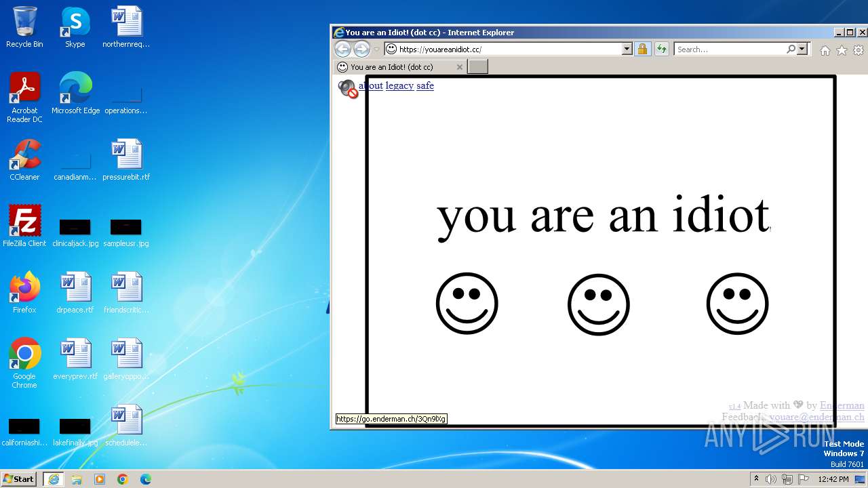
Task: Click the search magnifier icon
Action: 791,49
